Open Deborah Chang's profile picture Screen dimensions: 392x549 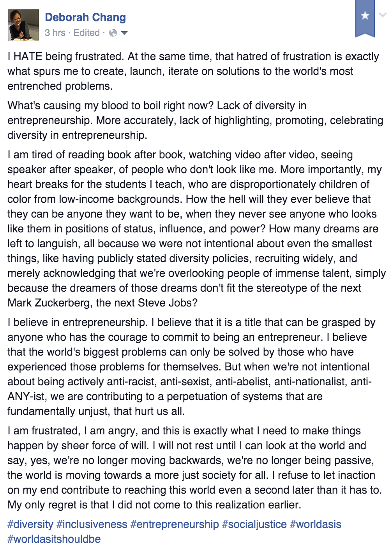click(23, 25)
